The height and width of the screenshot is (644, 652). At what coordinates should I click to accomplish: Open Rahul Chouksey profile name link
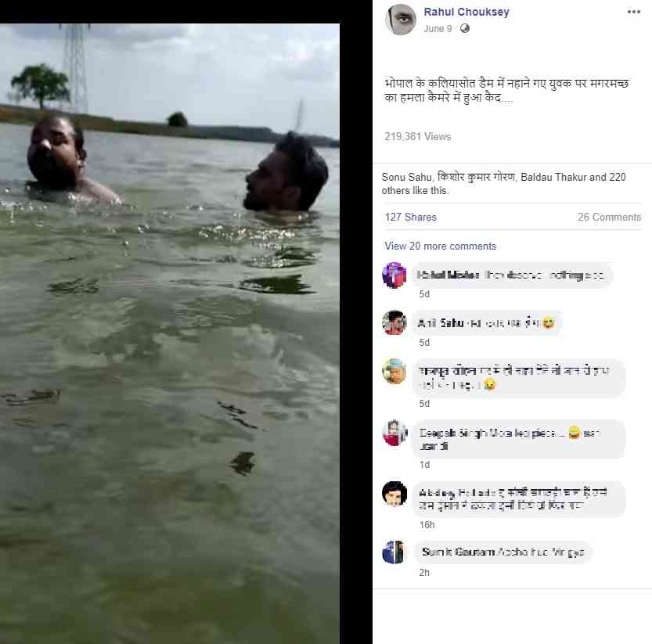466,12
